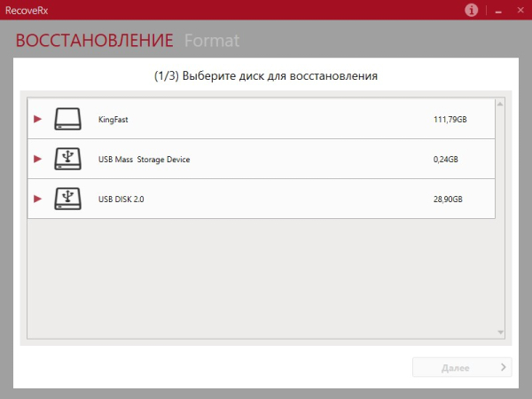Screen dimensions: 532x399
Task: Expand the KingFast disk red arrow
Action: 37,119
